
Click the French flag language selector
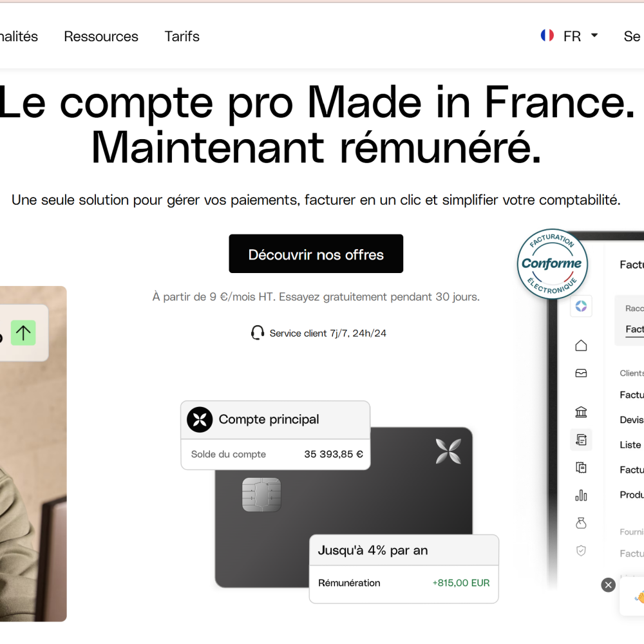coord(547,35)
